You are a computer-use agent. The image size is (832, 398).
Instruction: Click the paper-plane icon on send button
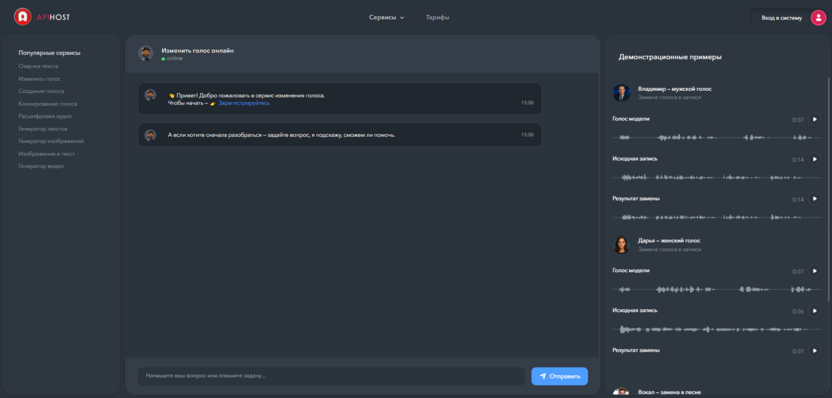543,376
